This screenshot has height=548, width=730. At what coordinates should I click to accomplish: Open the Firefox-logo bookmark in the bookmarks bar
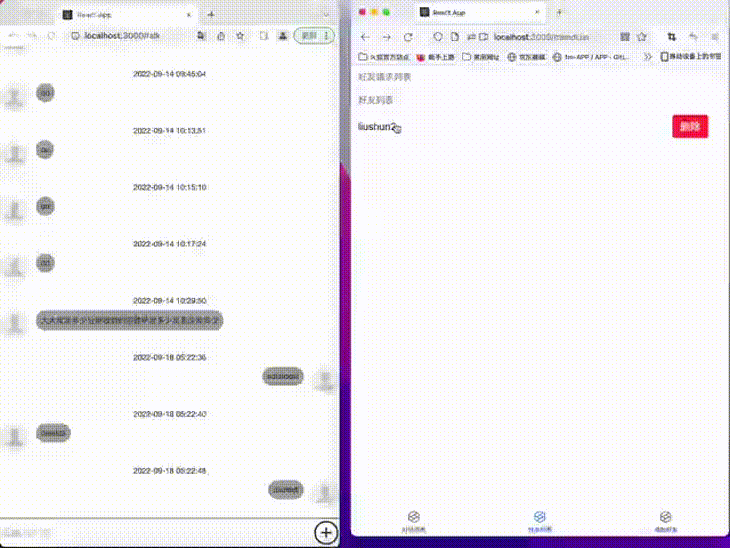point(435,57)
